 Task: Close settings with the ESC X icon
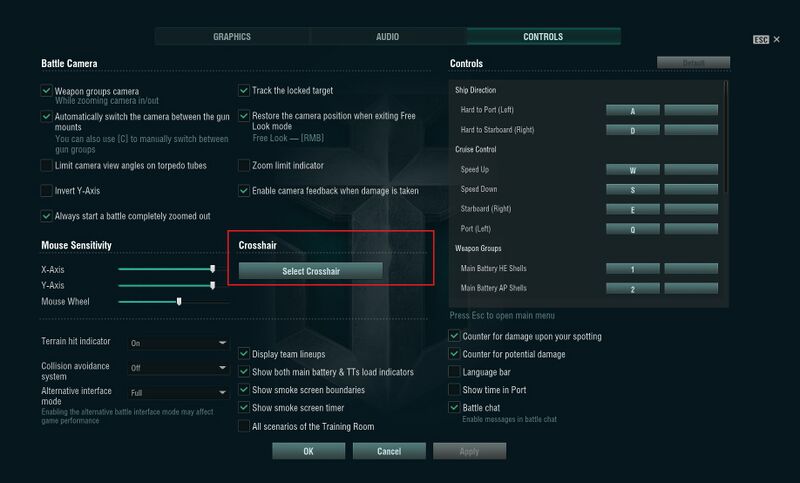coord(766,39)
